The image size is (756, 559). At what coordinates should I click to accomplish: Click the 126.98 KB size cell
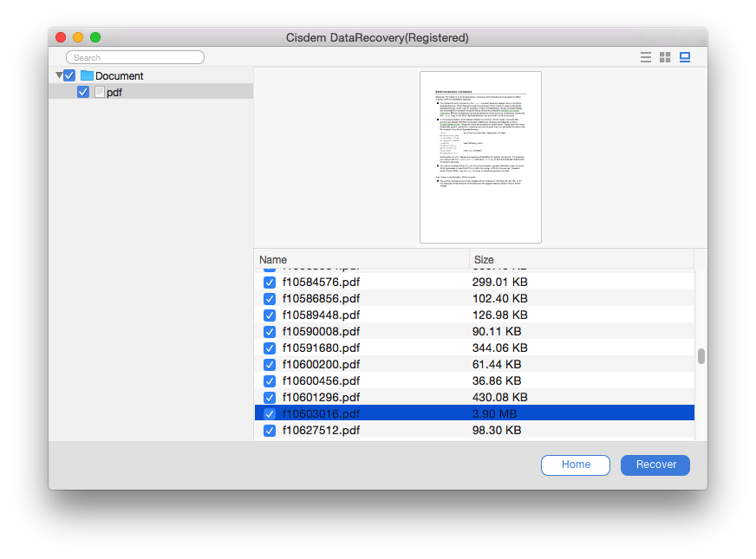[500, 315]
